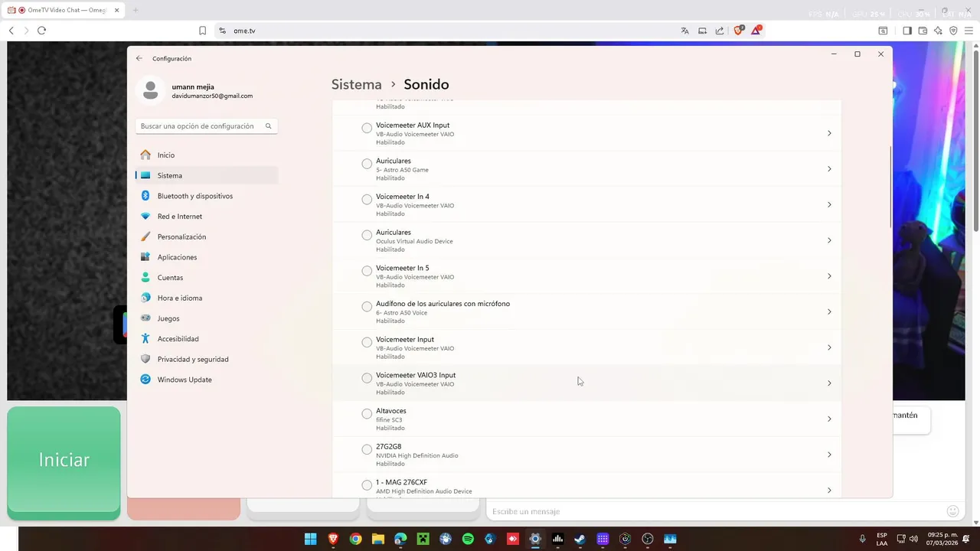The image size is (980, 551).
Task: Expand Auriculares Astro A50 Game chevron
Action: (829, 169)
